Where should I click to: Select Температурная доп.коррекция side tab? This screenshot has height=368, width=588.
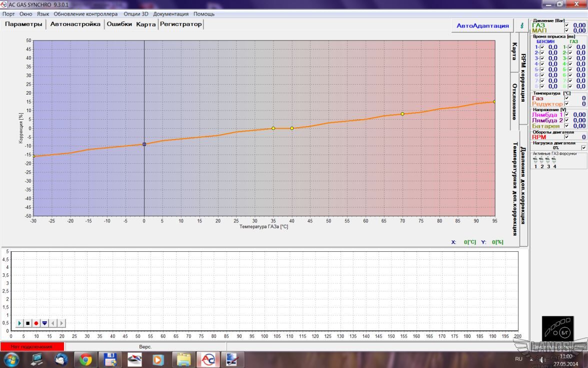click(515, 188)
